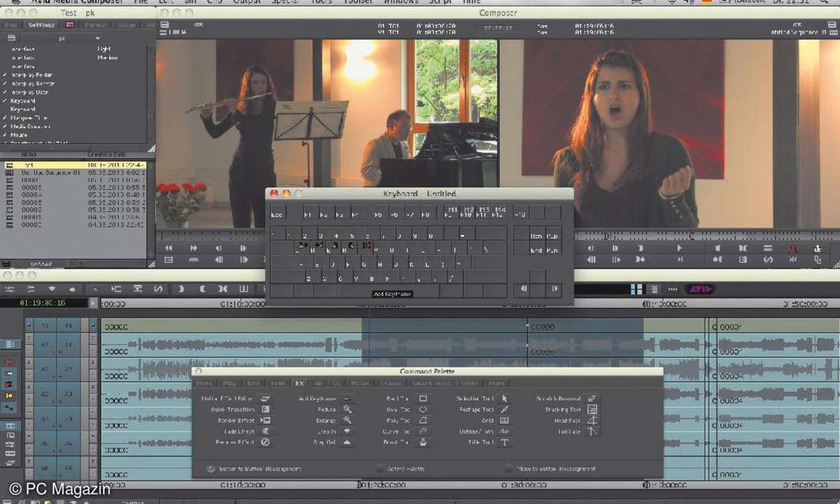Click Creation Date column header in bin
This screenshot has height=504, width=840.
point(106,154)
